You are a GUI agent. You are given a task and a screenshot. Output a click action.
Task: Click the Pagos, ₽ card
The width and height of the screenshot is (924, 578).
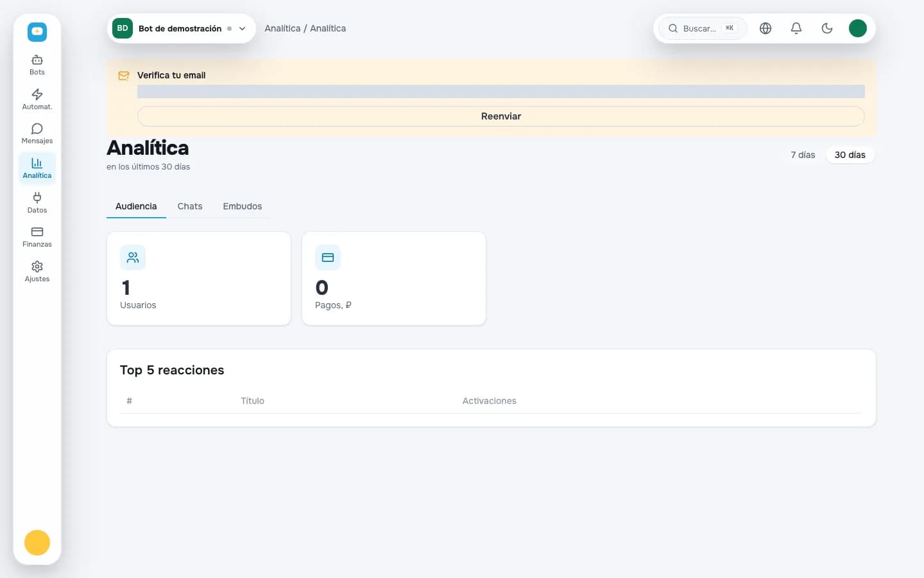click(x=394, y=278)
